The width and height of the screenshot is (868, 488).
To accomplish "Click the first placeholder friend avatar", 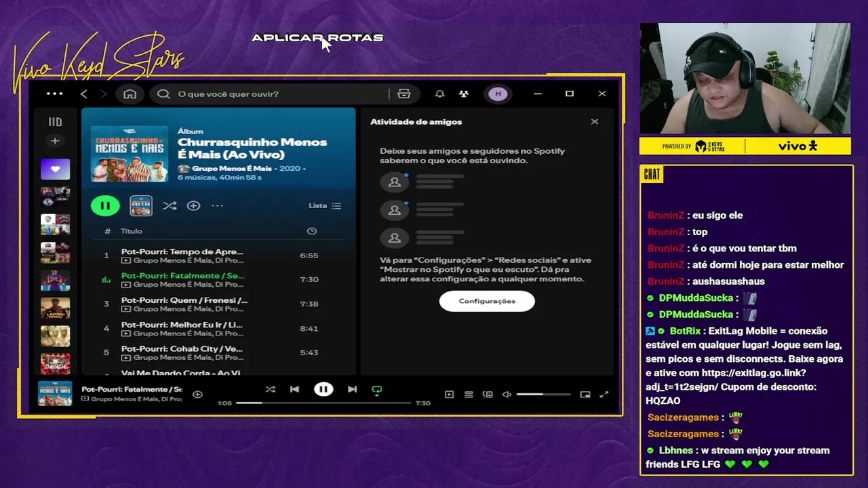I will coord(394,182).
